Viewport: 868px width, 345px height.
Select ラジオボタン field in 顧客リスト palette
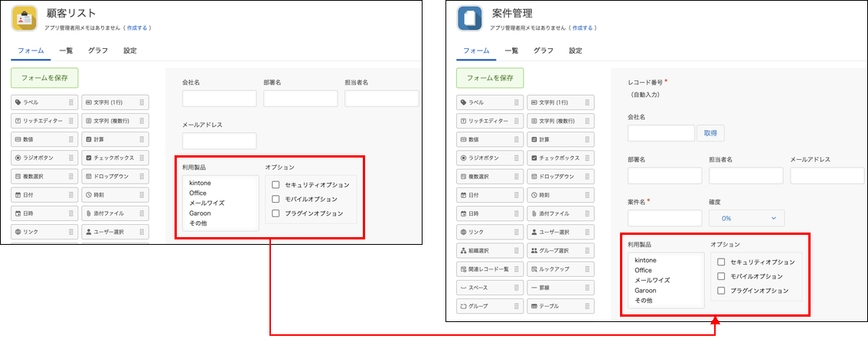tap(44, 158)
